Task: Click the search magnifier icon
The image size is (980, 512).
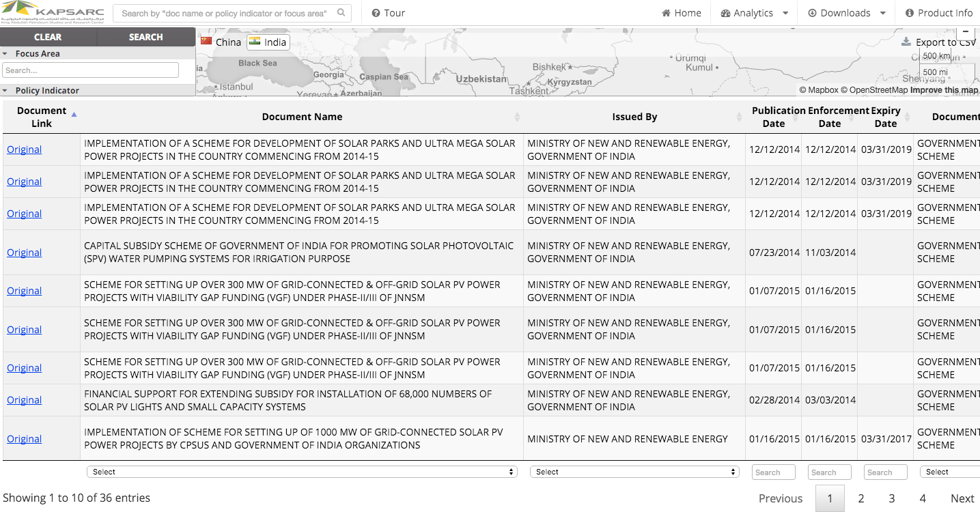Action: [341, 13]
